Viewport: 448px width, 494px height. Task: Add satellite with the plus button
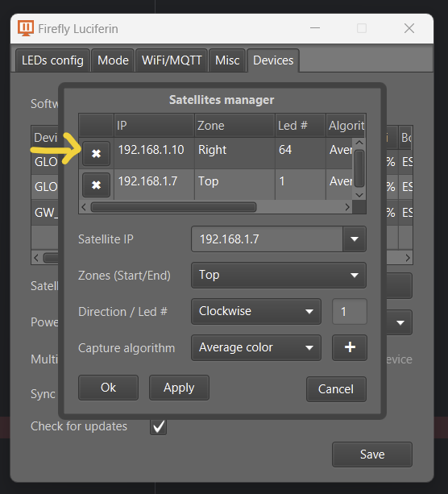pyautogui.click(x=350, y=347)
